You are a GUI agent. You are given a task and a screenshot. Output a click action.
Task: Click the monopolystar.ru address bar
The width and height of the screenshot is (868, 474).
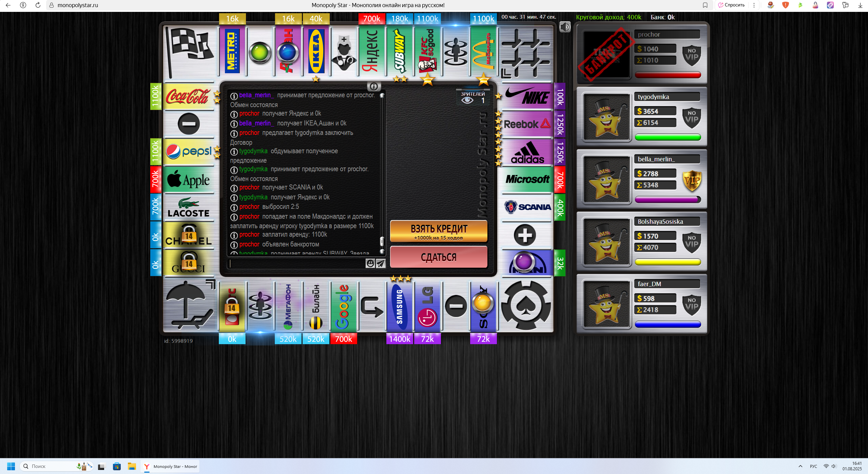pos(78,5)
